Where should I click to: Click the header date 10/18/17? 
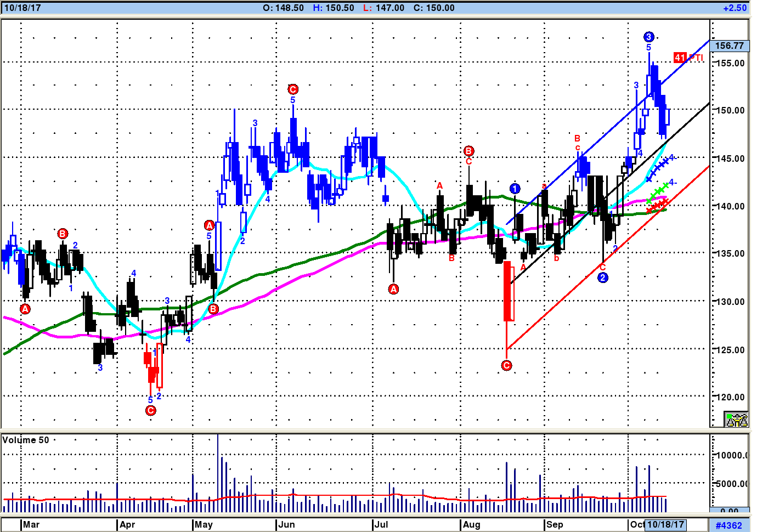point(22,8)
